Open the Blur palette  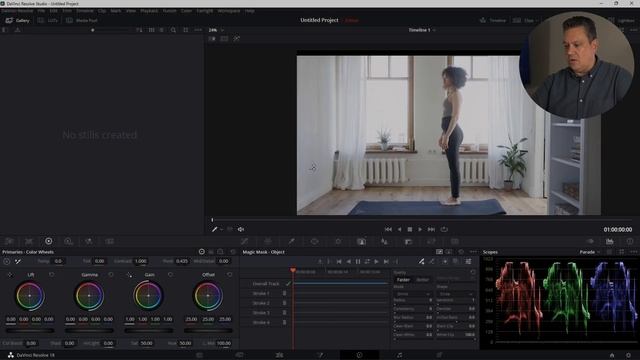point(384,241)
